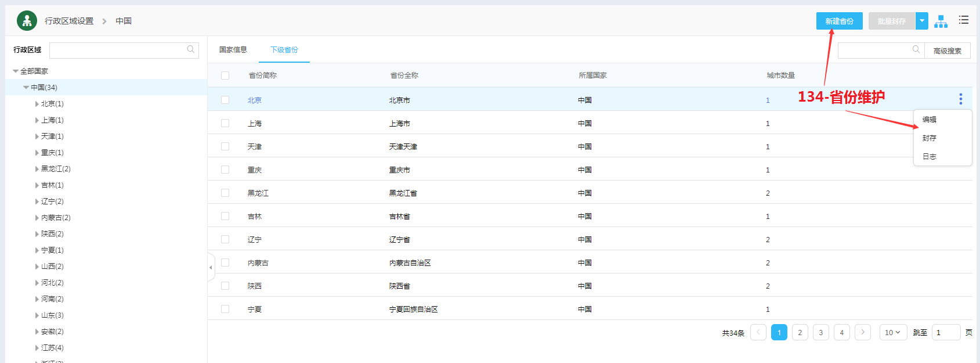Check the box for 上海 row
The height and width of the screenshot is (363, 980).
[x=225, y=123]
